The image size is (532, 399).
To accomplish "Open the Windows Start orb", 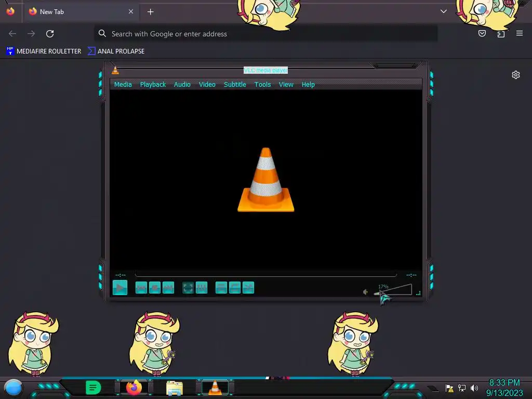I will click(x=14, y=388).
